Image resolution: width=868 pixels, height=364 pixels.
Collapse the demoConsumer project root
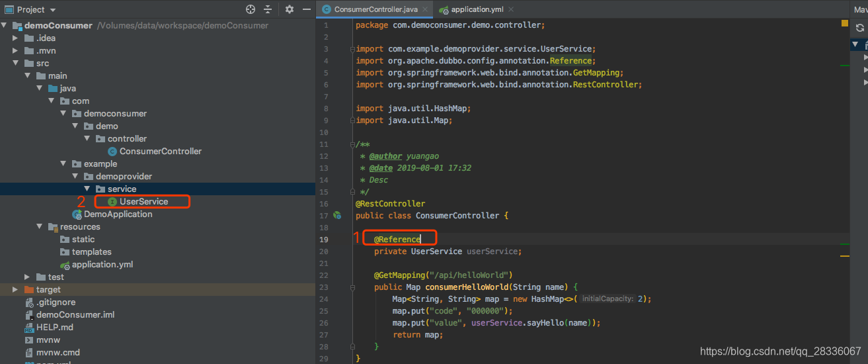coord(5,26)
